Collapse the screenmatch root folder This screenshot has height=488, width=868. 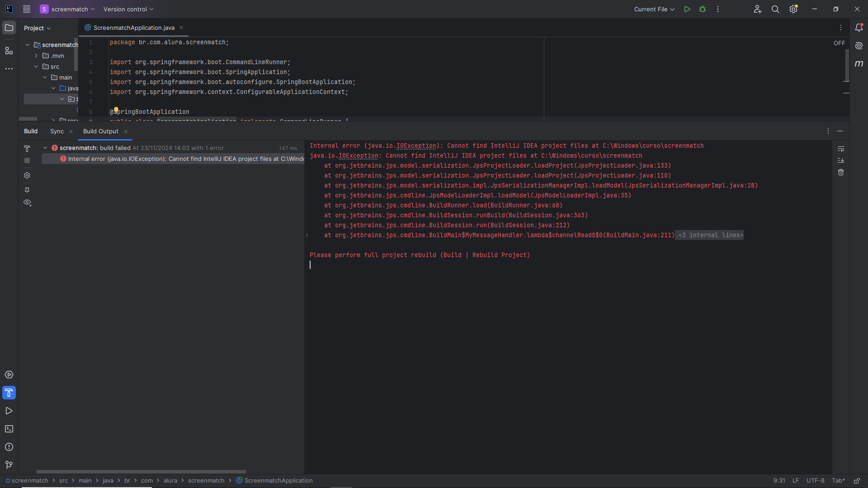pyautogui.click(x=28, y=45)
